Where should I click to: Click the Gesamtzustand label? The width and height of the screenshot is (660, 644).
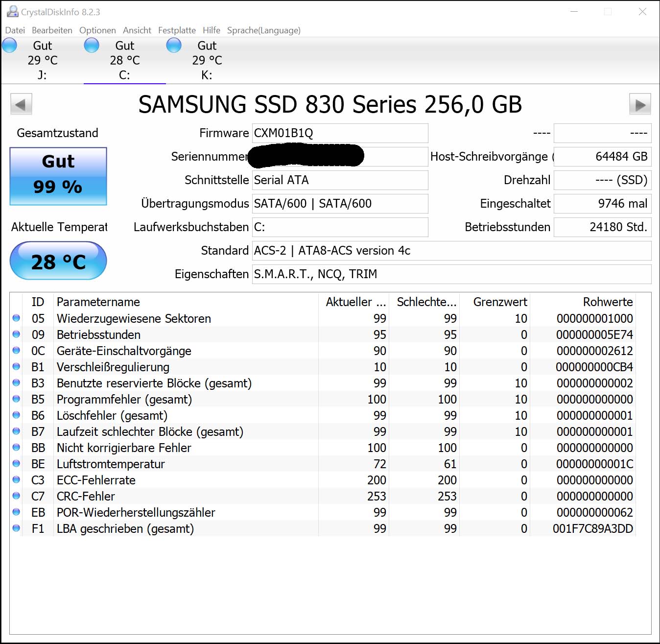pos(57,133)
